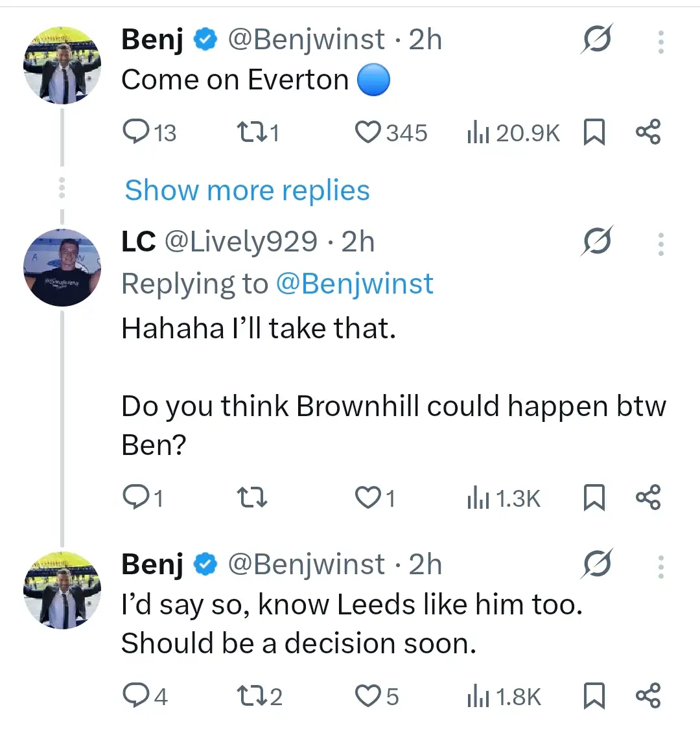The width and height of the screenshot is (700, 733).
Task: Share LC's reply about Brownhill
Action: [x=648, y=498]
